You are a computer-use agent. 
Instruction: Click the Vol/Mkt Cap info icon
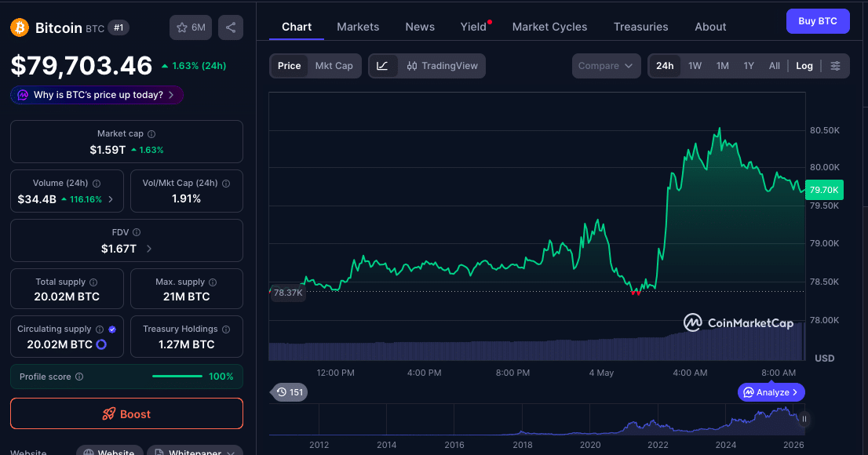(226, 184)
